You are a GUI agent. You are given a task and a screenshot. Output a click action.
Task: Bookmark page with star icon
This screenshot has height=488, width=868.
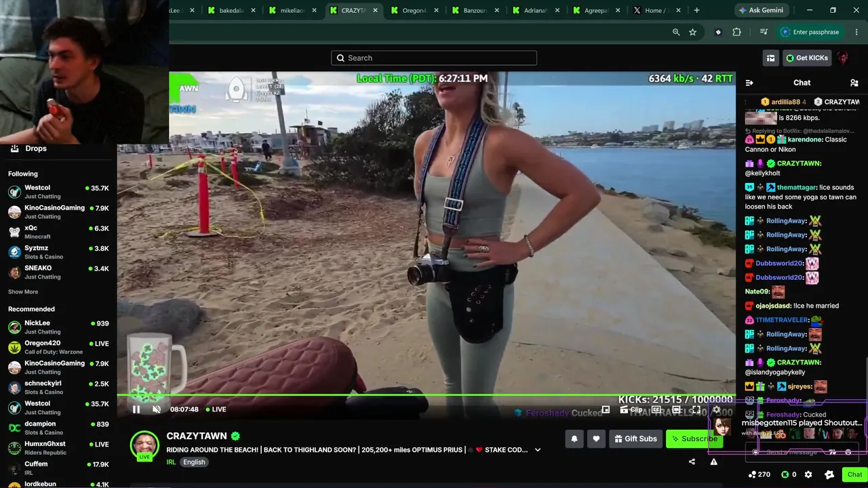[x=692, y=32]
